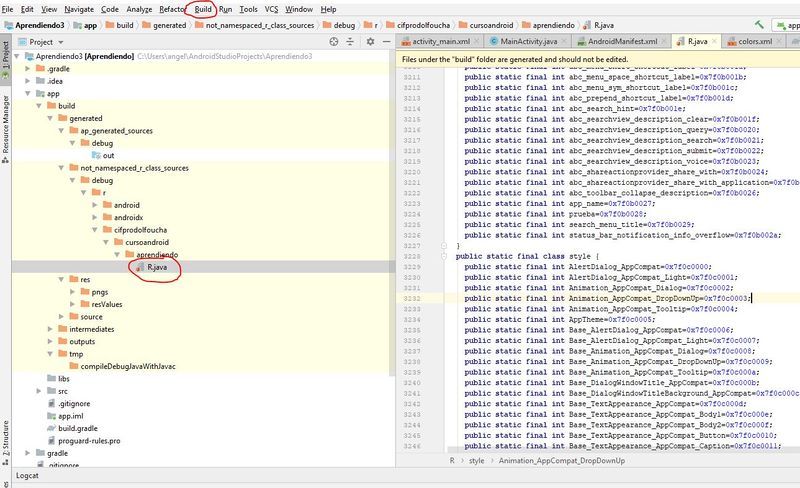
Task: Open the app run configuration dropdown
Action: (x=788, y=25)
